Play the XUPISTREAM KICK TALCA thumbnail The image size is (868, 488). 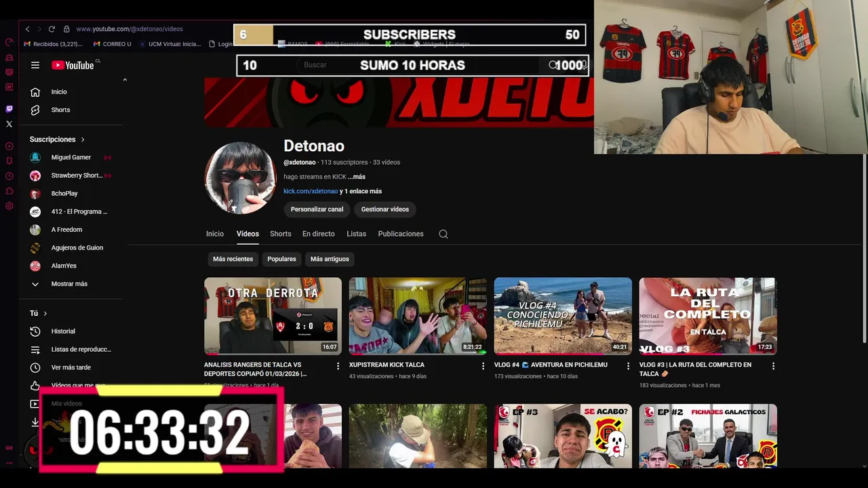tap(418, 316)
